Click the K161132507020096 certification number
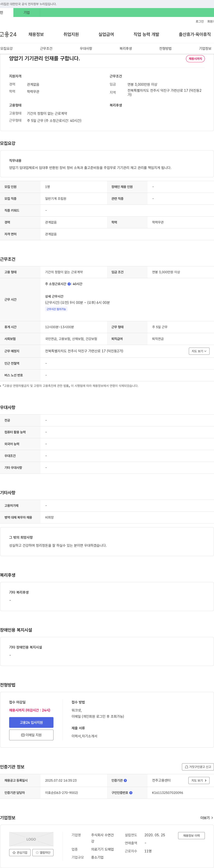 pos(168,793)
